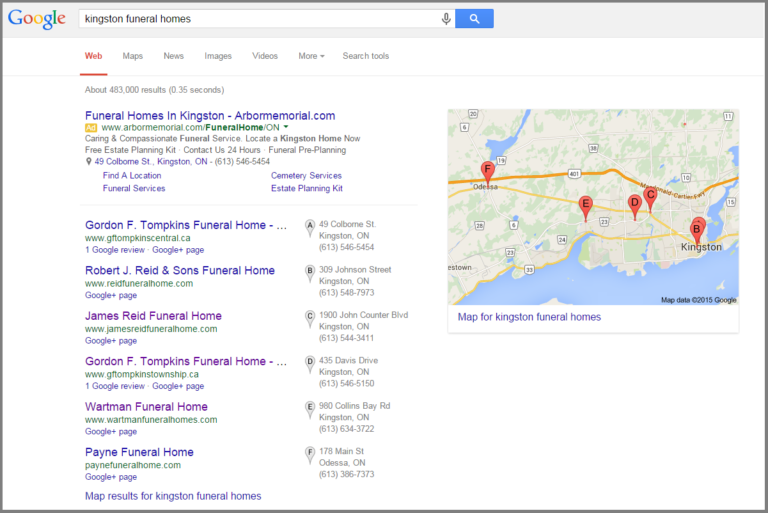768x513 pixels.
Task: Click list marker A next to 49 Colborne St.
Action: click(310, 228)
